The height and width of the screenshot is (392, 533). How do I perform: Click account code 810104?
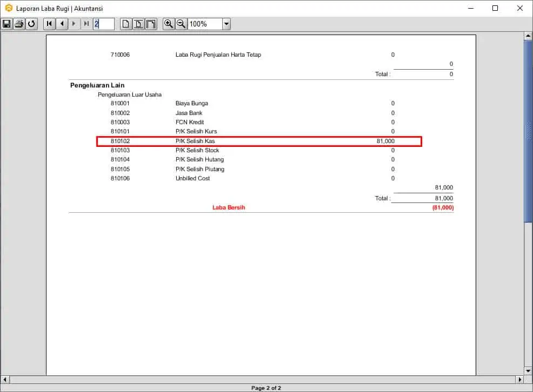click(120, 159)
